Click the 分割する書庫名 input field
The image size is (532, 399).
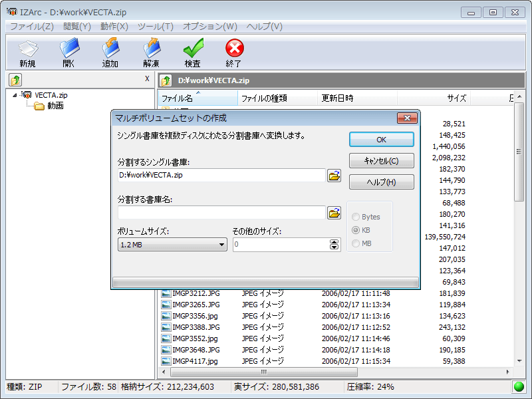[x=221, y=213]
